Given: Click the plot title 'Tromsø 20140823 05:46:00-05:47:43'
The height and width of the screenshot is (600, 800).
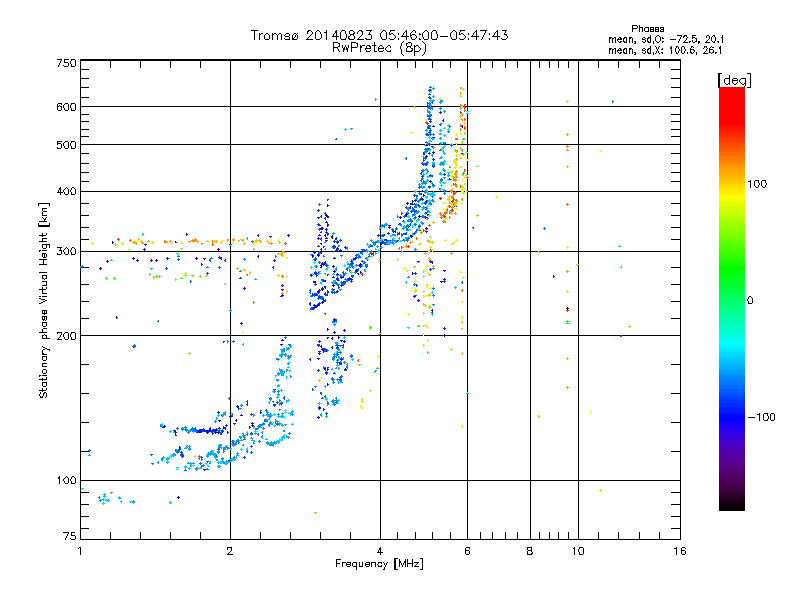Looking at the screenshot, I should [379, 35].
